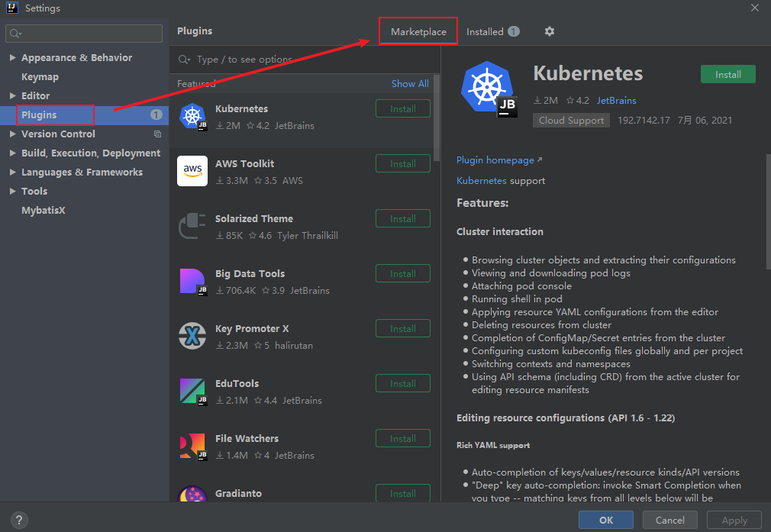Screen dimensions: 771x532
Task: Click the Plugins update count badge
Action: pos(156,114)
